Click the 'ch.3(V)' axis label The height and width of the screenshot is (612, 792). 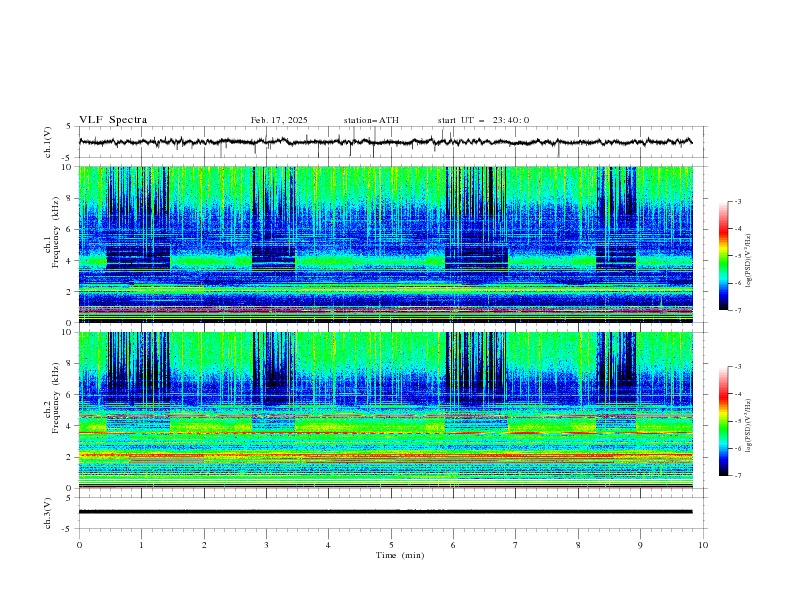pyautogui.click(x=48, y=513)
